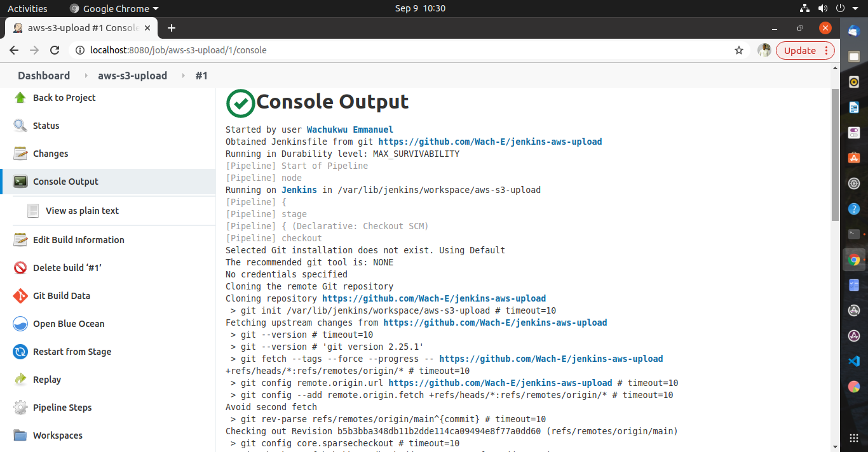Show applications grid in the dock
868x452 pixels.
[854, 438]
